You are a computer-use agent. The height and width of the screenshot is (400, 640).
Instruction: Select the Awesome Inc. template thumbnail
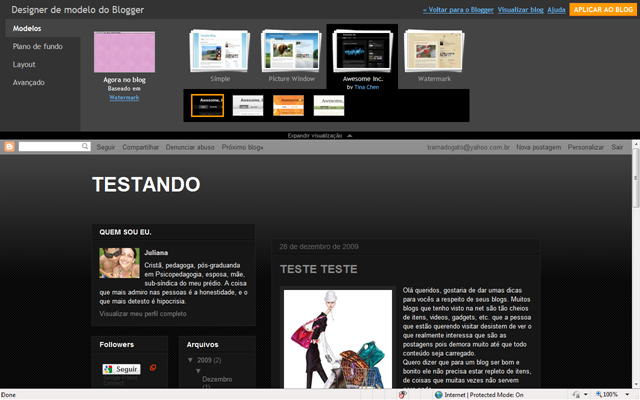362,51
